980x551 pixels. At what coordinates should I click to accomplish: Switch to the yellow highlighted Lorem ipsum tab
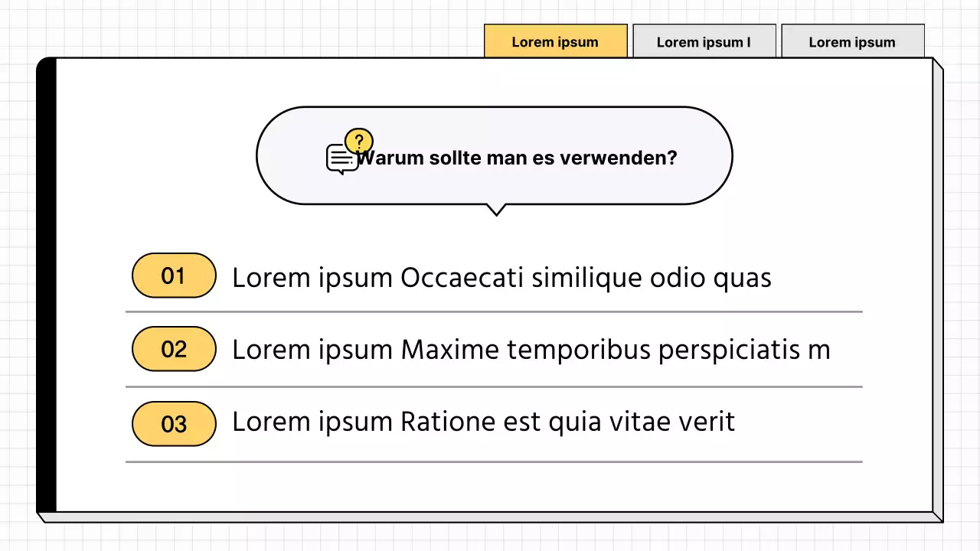(555, 41)
